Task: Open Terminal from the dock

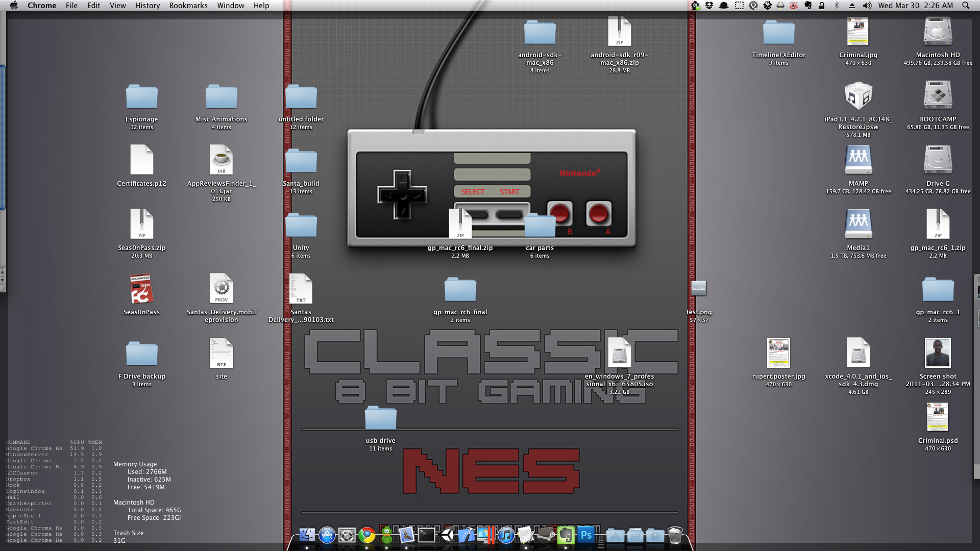Action: (x=427, y=535)
